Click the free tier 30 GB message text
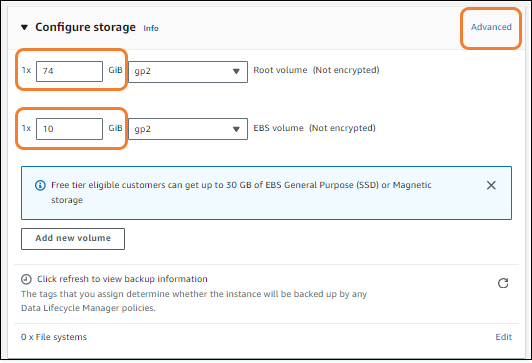 [241, 192]
